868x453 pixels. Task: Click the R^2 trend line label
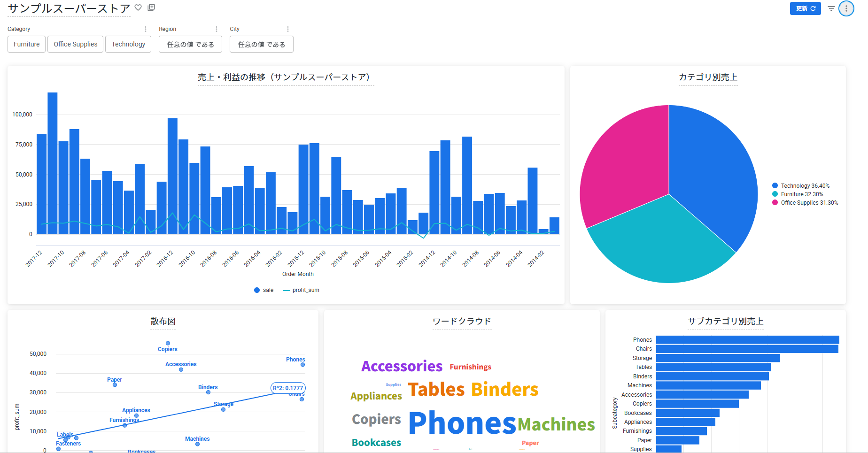coord(288,388)
